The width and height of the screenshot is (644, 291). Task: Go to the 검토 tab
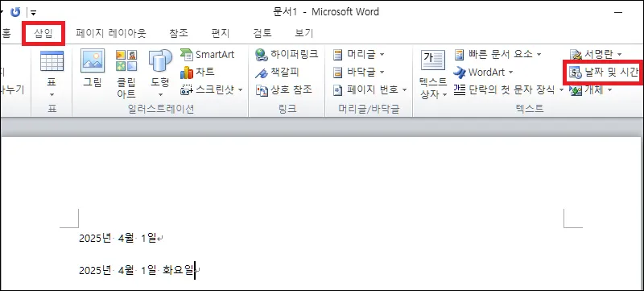262,33
